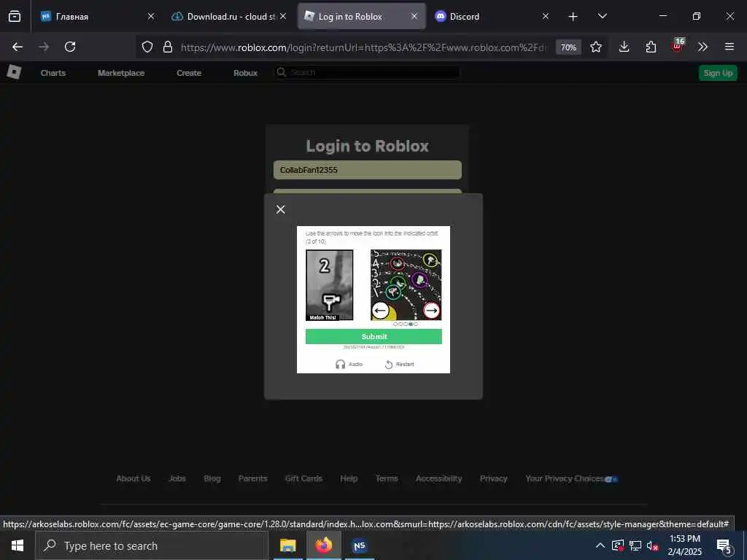The image size is (747, 560).
Task: Expand more tools with the double chevron
Action: click(703, 47)
